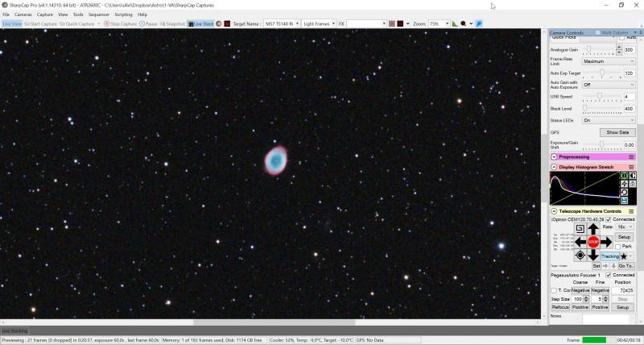Click the Refocus button
This screenshot has height=345, width=644.
point(560,307)
